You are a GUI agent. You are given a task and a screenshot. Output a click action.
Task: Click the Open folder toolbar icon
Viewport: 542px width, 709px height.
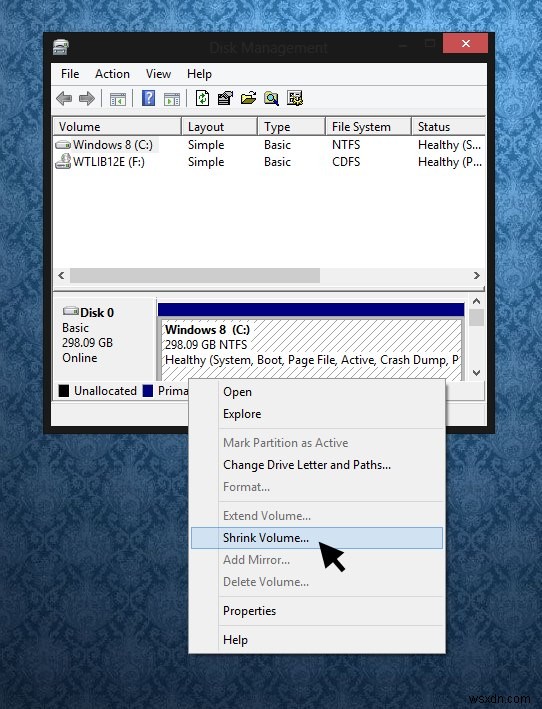[x=248, y=98]
